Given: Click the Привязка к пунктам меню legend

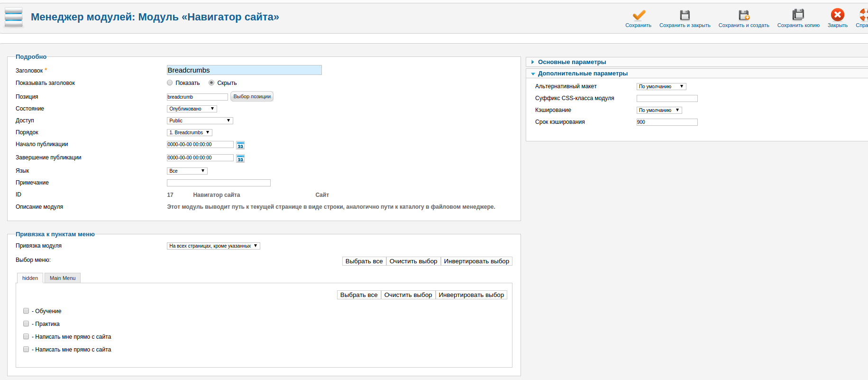Looking at the screenshot, I should (55, 234).
